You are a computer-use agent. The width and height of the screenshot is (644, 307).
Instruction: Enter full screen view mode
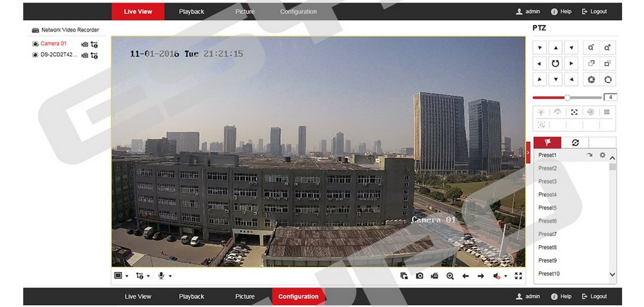tap(518, 276)
